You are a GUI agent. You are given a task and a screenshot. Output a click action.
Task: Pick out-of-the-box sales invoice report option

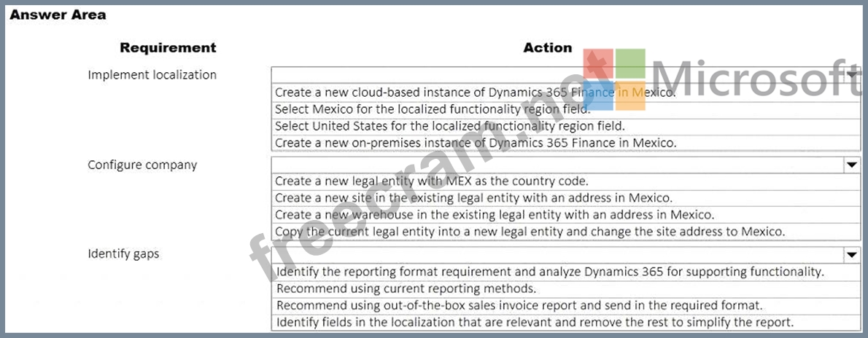pyautogui.click(x=519, y=305)
